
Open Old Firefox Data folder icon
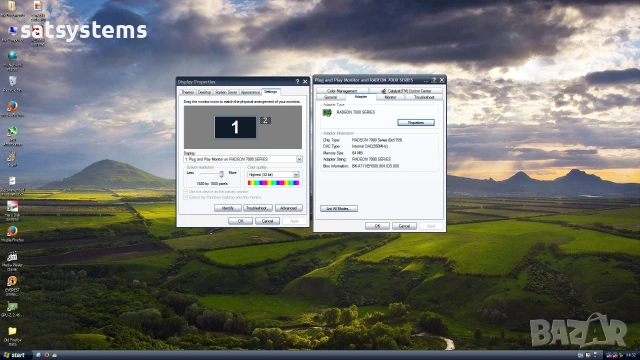point(12,331)
